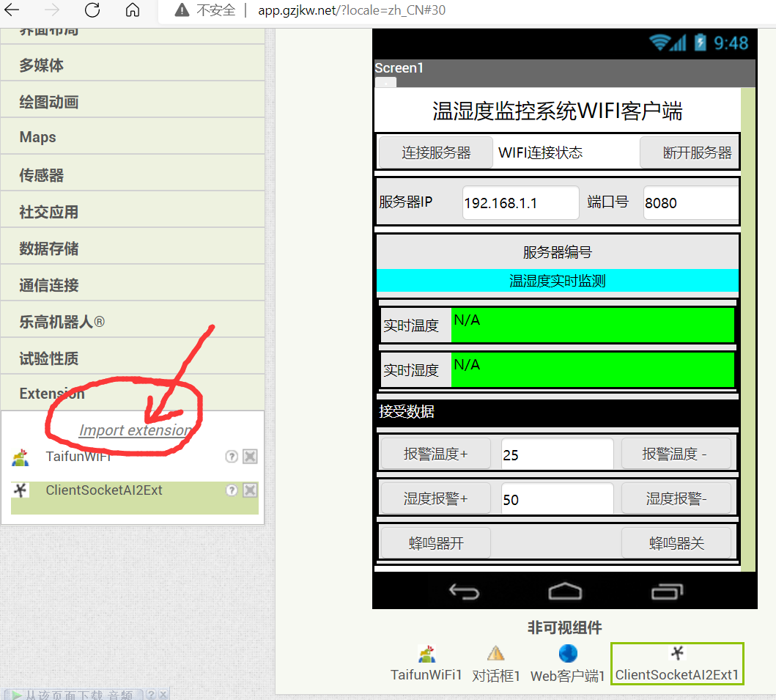Open help for the TaifunWiFi extension
776x700 pixels.
click(x=232, y=456)
